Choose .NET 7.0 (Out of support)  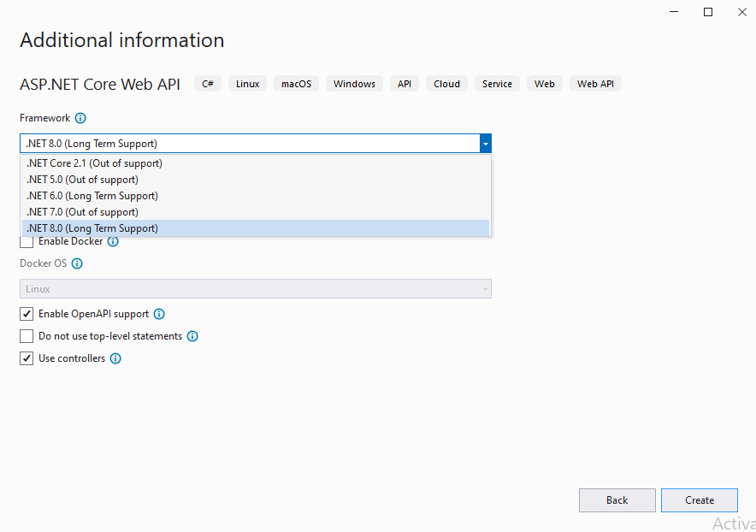(256, 212)
